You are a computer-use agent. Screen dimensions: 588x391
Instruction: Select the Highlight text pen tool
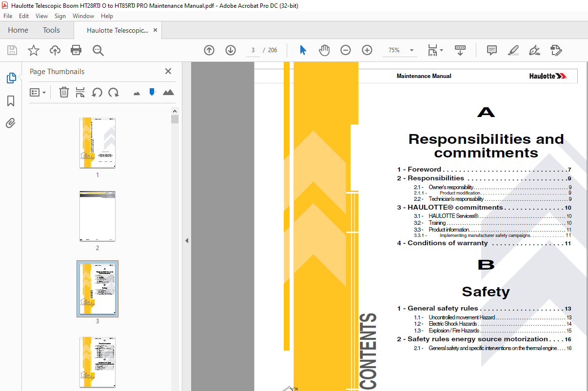click(x=513, y=50)
